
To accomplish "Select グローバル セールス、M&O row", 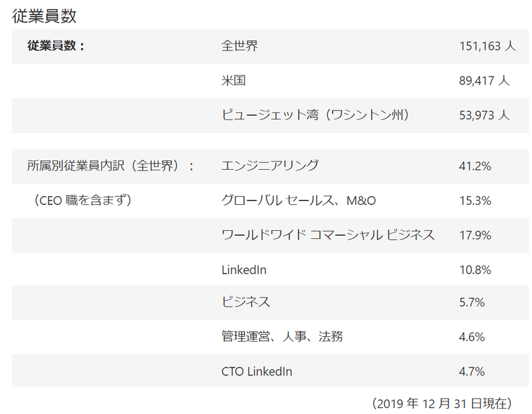I will tap(270, 201).
